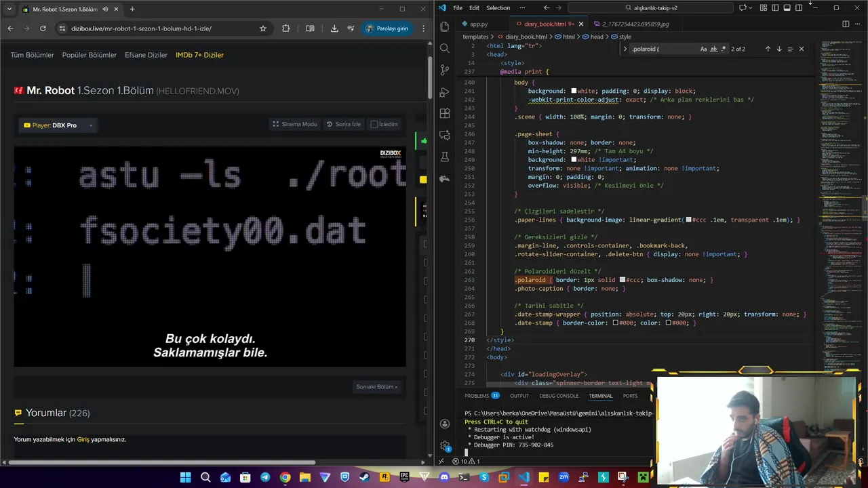Expand the replace toggle chevron in find widget
Screen dimensions: 868x488
click(625, 49)
